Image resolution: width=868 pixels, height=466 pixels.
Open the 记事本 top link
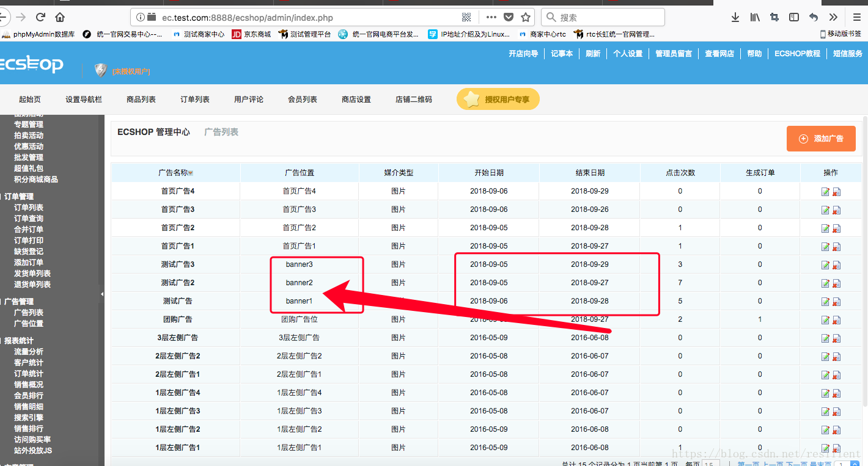click(562, 54)
